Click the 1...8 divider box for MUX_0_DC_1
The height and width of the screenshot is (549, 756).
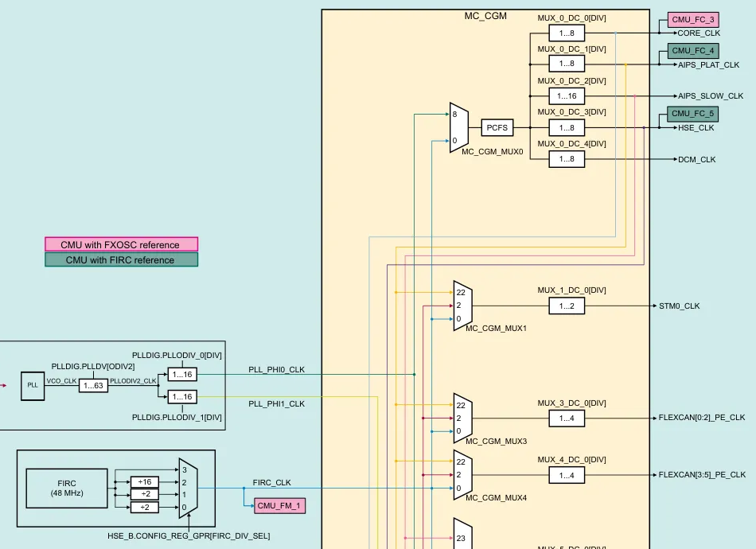point(567,64)
